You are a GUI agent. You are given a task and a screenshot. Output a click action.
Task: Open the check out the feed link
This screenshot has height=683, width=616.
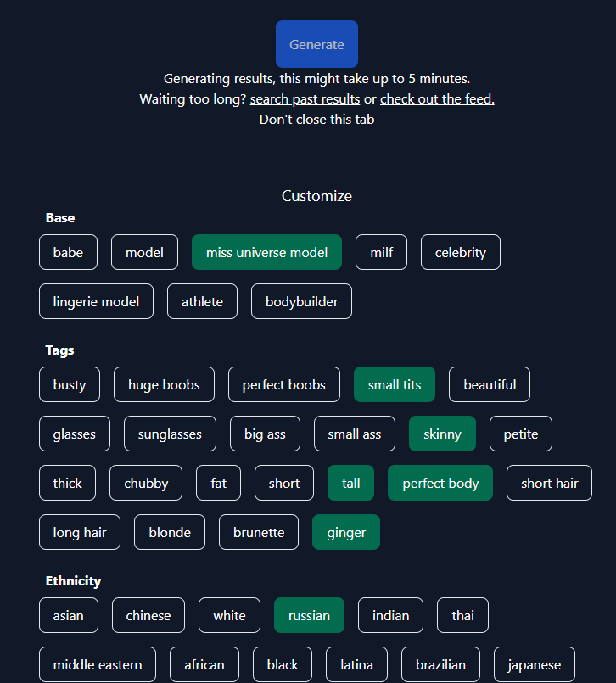[x=437, y=99]
